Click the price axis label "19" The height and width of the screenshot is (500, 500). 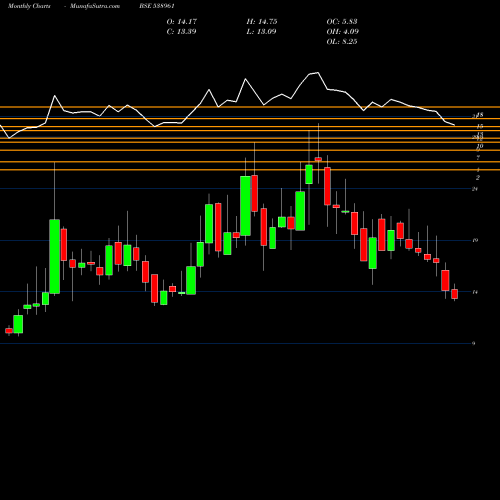475,240
